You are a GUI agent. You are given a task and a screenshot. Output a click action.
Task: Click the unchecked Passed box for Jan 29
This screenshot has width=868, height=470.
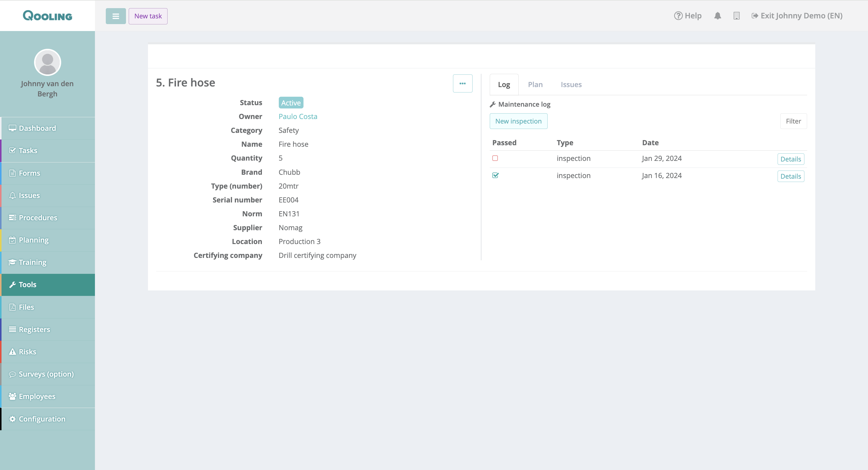[495, 158]
